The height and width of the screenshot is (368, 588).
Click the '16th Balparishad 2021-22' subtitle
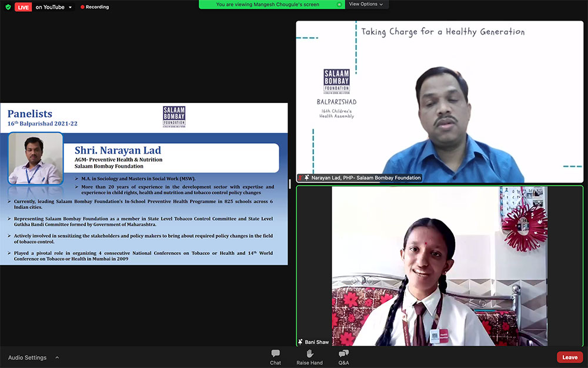pyautogui.click(x=42, y=124)
